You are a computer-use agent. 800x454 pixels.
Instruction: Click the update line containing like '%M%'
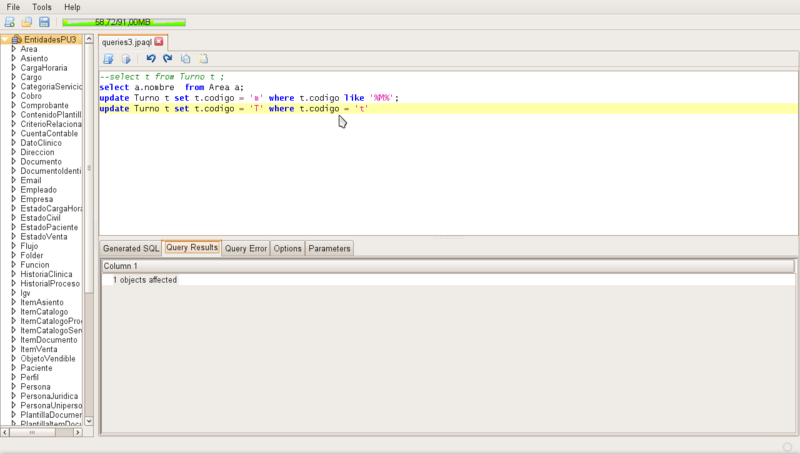click(x=249, y=98)
